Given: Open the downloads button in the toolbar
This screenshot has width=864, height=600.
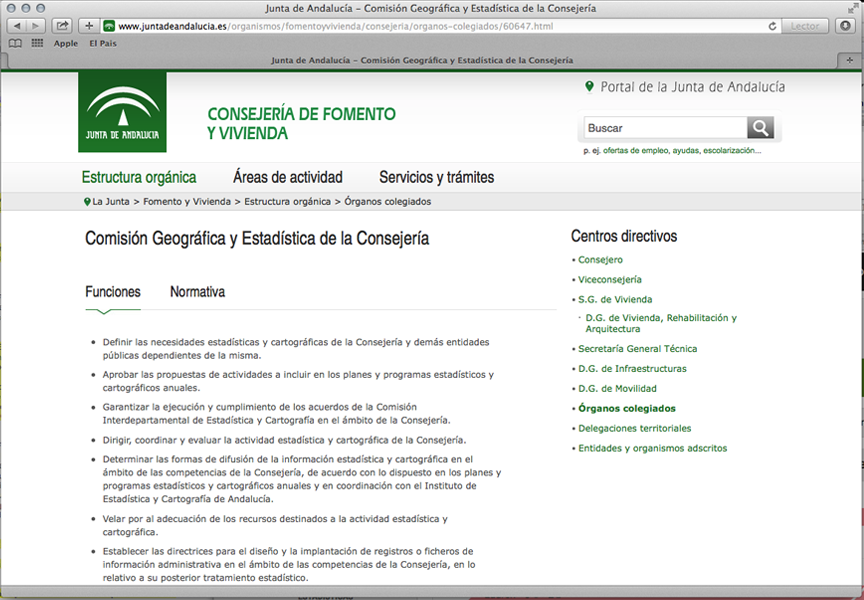Looking at the screenshot, I should [843, 26].
